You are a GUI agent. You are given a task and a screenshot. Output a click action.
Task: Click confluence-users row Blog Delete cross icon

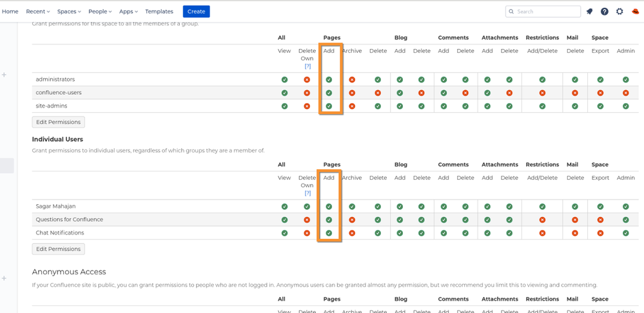click(x=422, y=93)
